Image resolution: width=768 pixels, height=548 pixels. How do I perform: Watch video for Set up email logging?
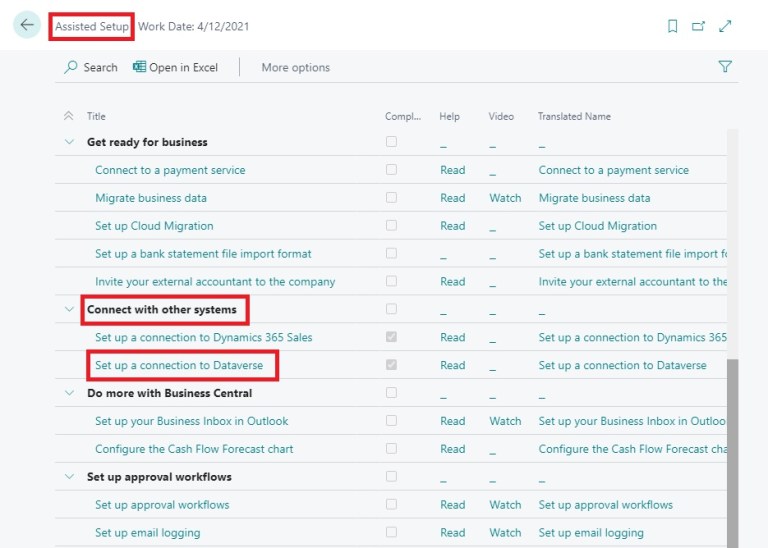tap(505, 533)
